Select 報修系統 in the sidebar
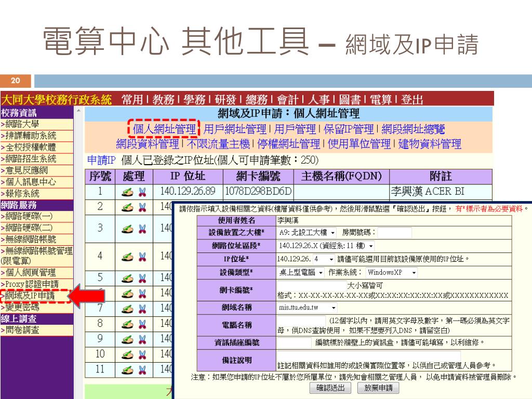The width and height of the screenshot is (532, 399). point(22,193)
